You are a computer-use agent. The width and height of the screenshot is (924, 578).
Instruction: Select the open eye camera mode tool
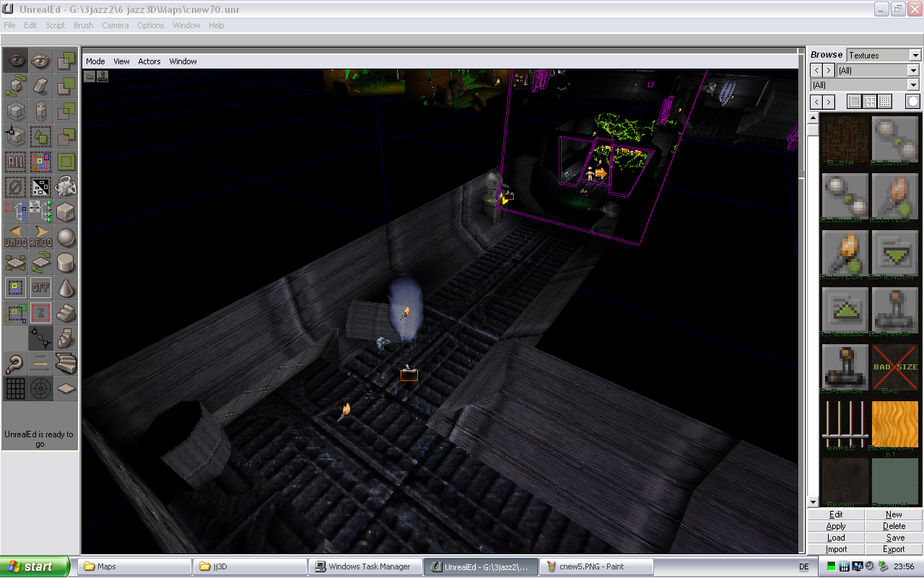(x=16, y=61)
